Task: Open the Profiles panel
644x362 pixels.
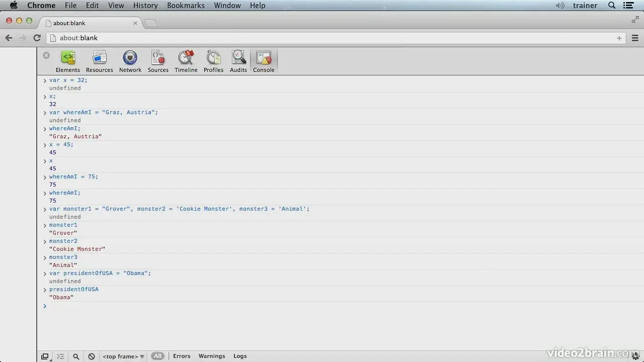Action: pos(213,62)
